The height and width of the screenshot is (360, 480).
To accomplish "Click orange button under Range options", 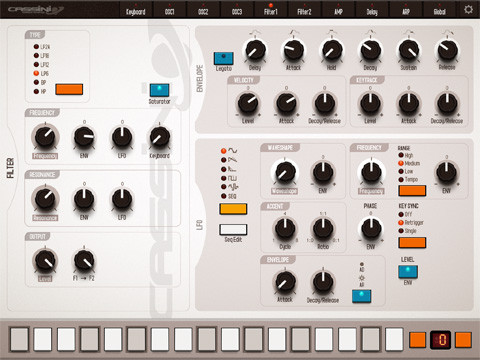I will (412, 191).
